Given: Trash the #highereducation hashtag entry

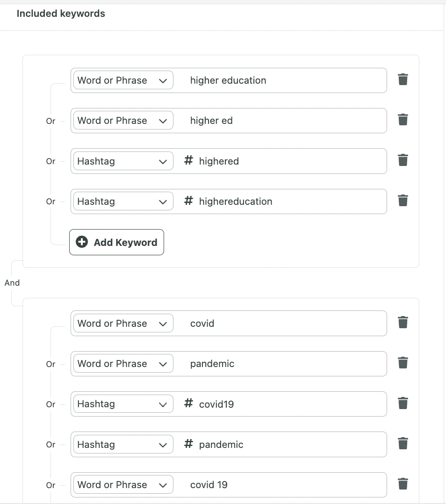Looking at the screenshot, I should pyautogui.click(x=403, y=201).
